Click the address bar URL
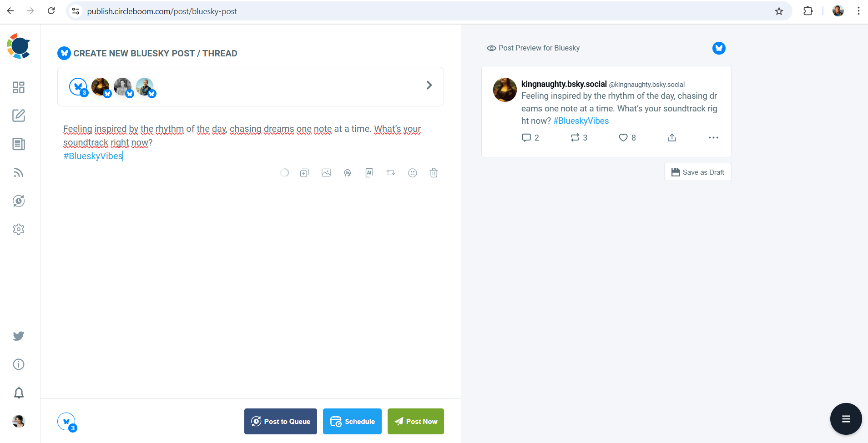The height and width of the screenshot is (443, 868). (x=162, y=11)
